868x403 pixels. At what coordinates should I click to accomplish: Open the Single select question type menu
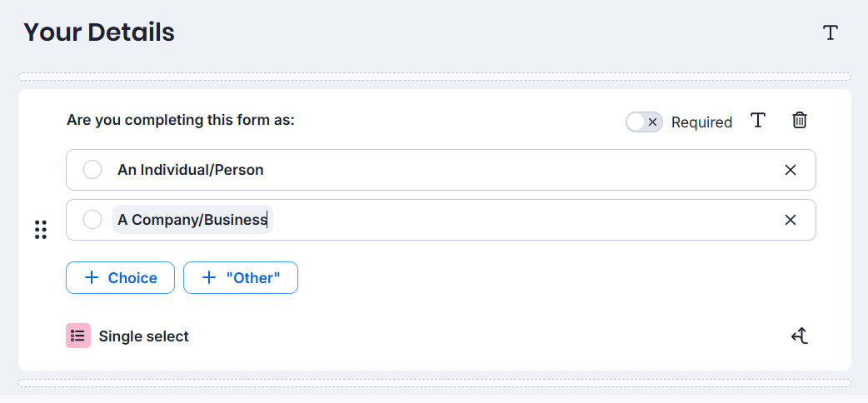pyautogui.click(x=128, y=336)
